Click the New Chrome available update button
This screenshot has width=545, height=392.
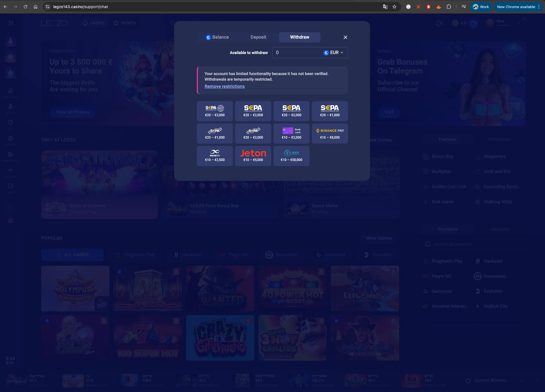pyautogui.click(x=518, y=7)
